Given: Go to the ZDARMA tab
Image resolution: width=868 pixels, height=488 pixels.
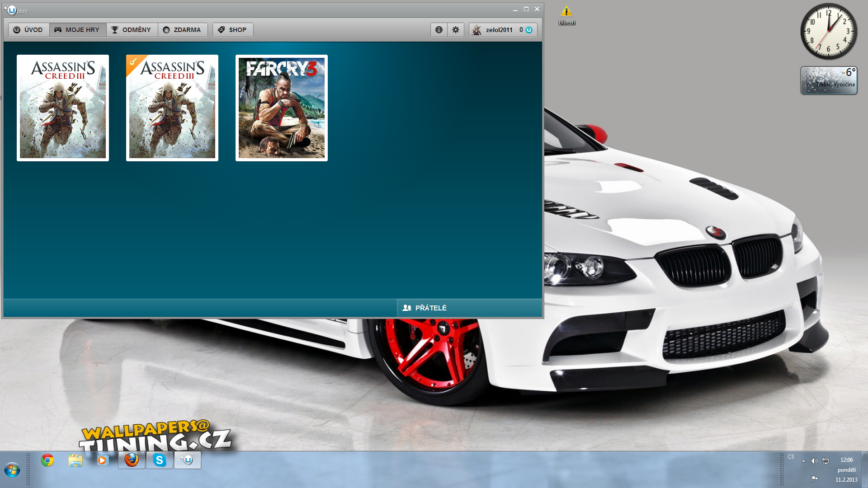Looking at the screenshot, I should coord(182,30).
